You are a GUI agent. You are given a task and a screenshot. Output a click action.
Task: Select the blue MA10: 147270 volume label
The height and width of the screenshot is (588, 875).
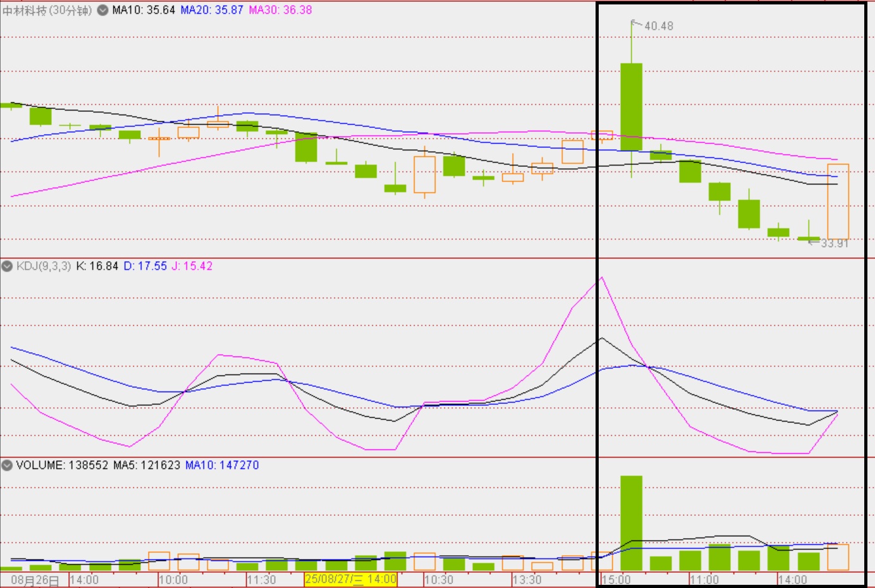click(222, 465)
